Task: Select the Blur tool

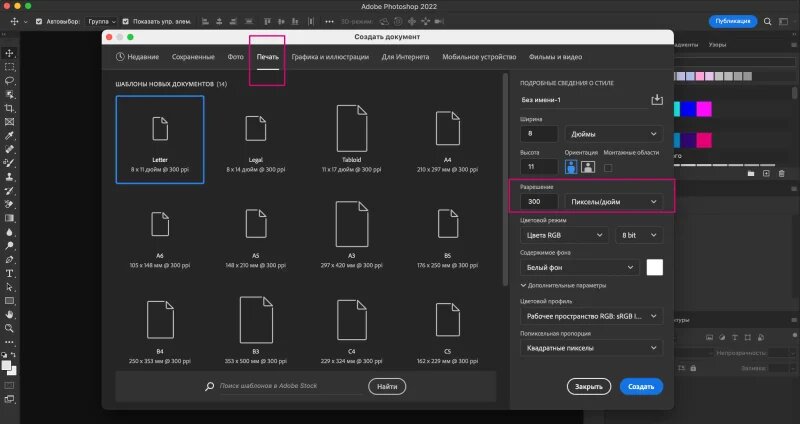Action: (x=9, y=232)
